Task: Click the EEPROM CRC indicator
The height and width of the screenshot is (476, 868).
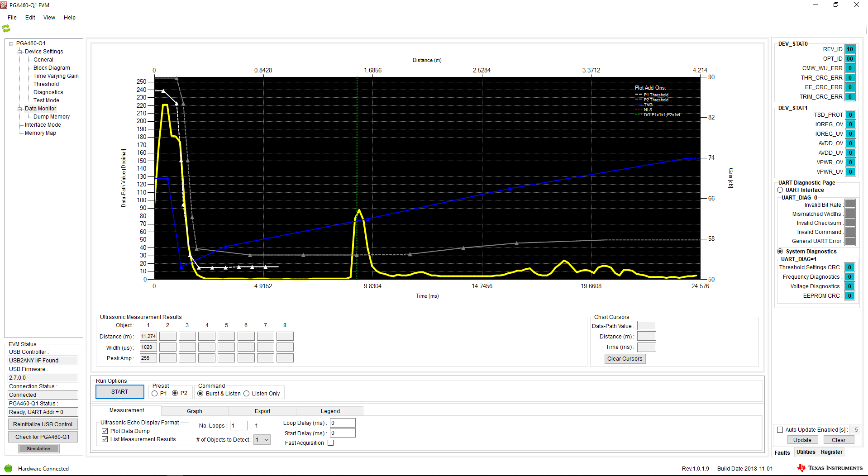Action: (x=850, y=296)
